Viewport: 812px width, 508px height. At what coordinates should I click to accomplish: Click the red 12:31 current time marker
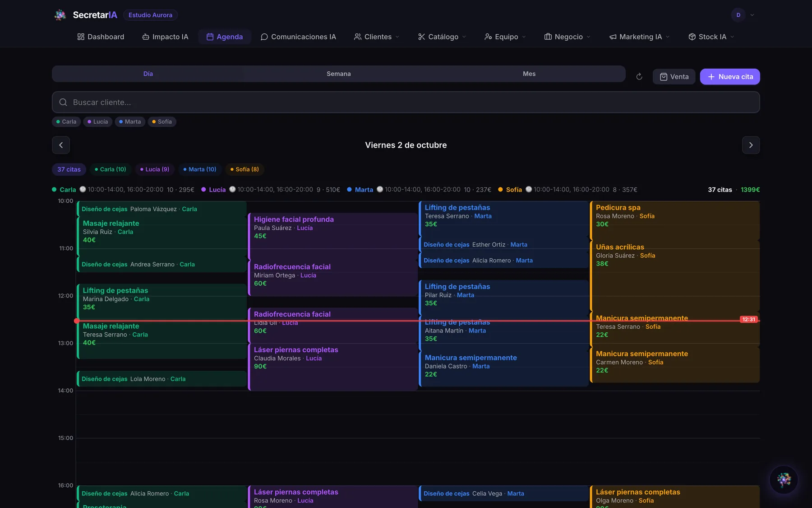tap(748, 319)
